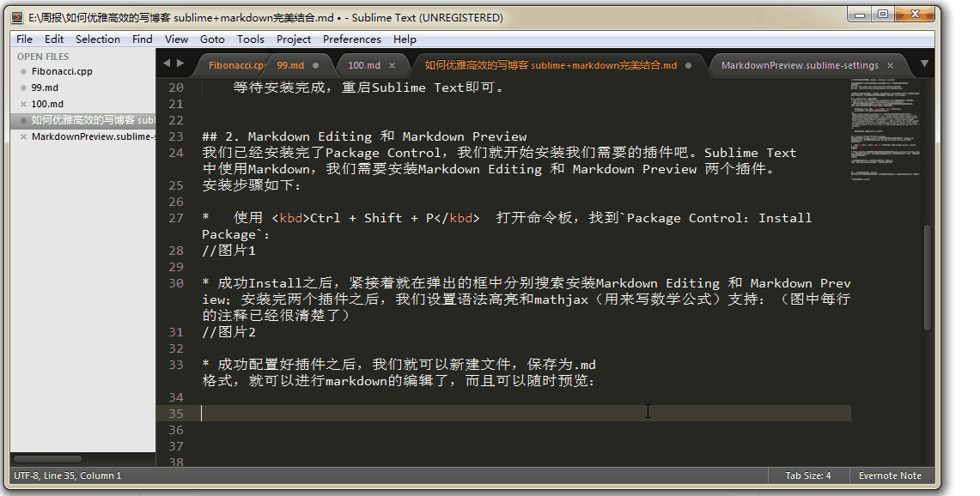Click the text '//图片2' on line 31
Screen dimensions: 980x496
228,332
